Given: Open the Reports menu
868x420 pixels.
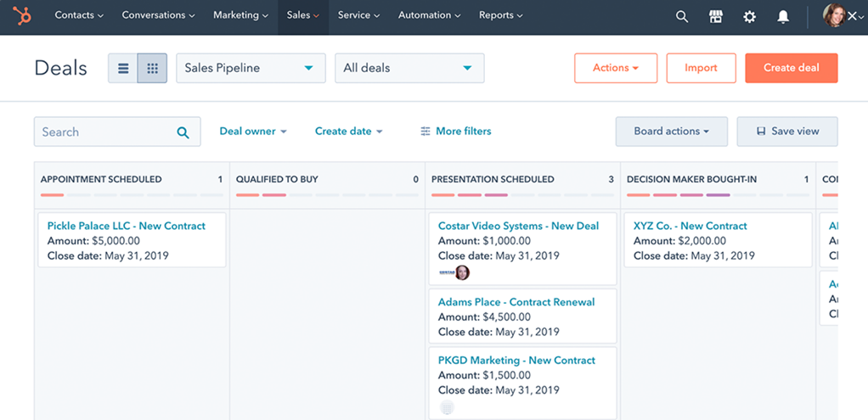Looking at the screenshot, I should 500,15.
